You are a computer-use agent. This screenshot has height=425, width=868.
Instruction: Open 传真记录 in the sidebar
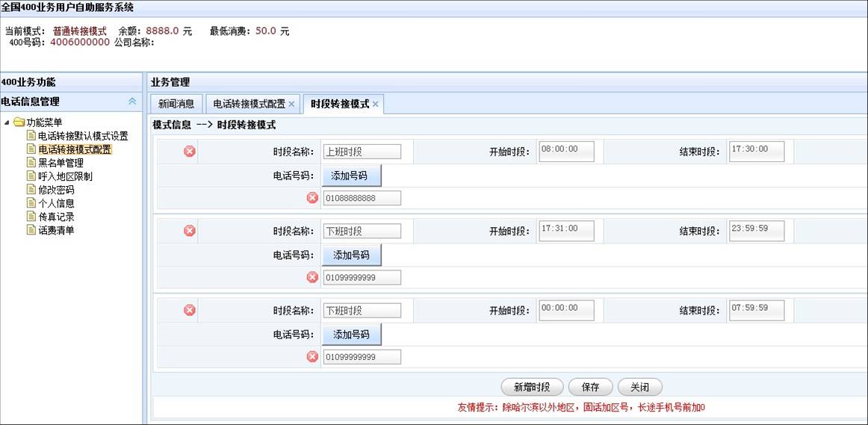(x=56, y=217)
